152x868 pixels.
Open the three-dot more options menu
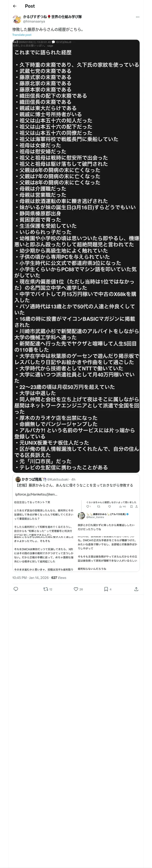(x=138, y=17)
